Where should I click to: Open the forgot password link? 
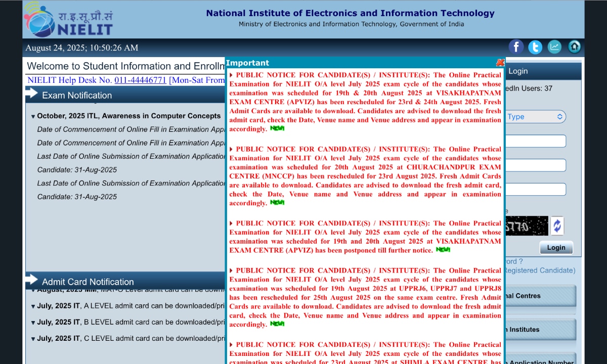point(513,261)
